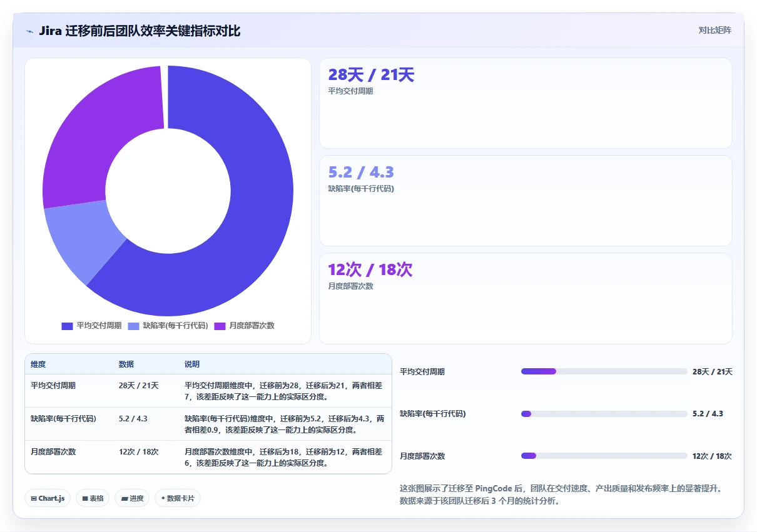Click 缺陷率(每千行代码) label beside progress bar
The height and width of the screenshot is (532, 757).
(x=433, y=414)
